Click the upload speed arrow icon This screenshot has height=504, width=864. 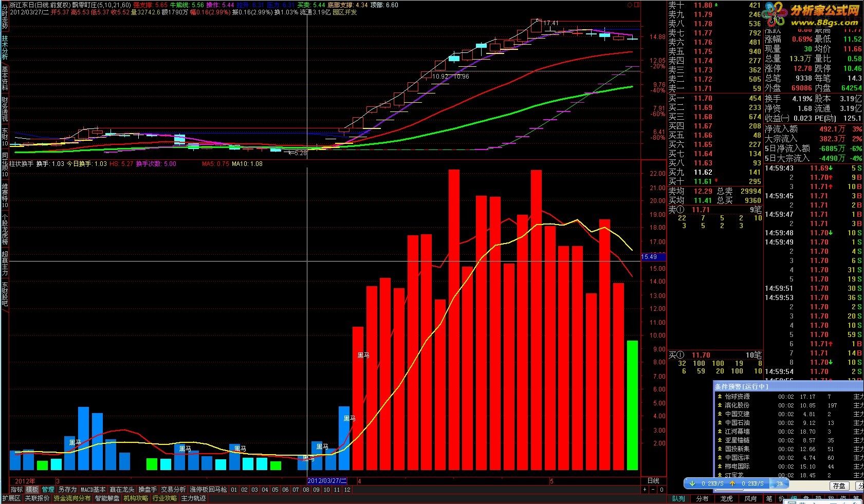tap(733, 483)
